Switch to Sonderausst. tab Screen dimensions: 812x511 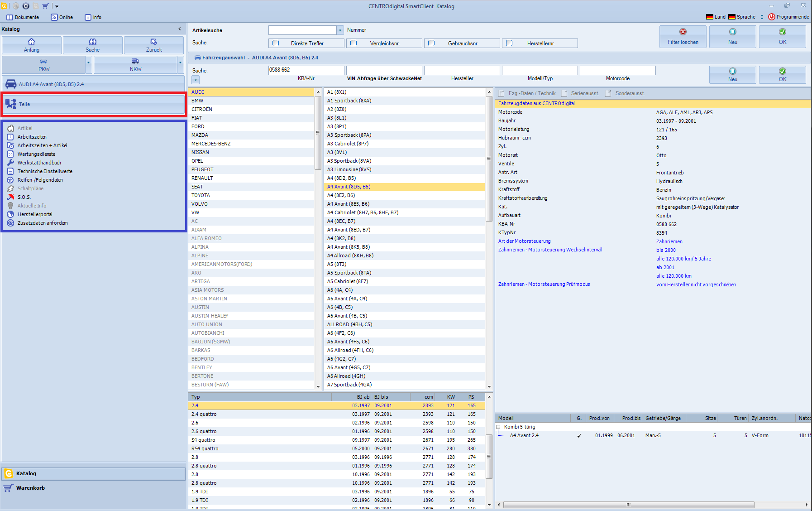[x=625, y=93]
